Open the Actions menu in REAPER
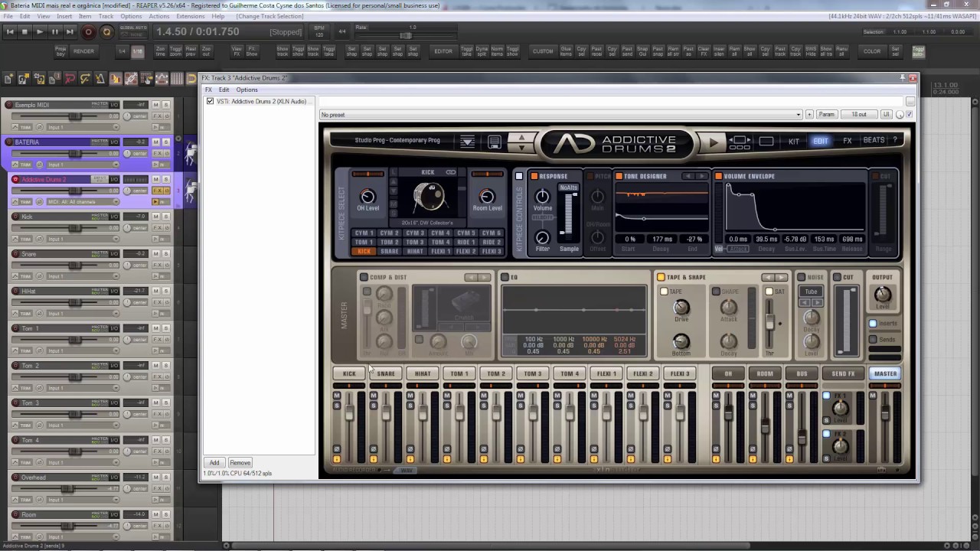980x551 pixels. [159, 16]
